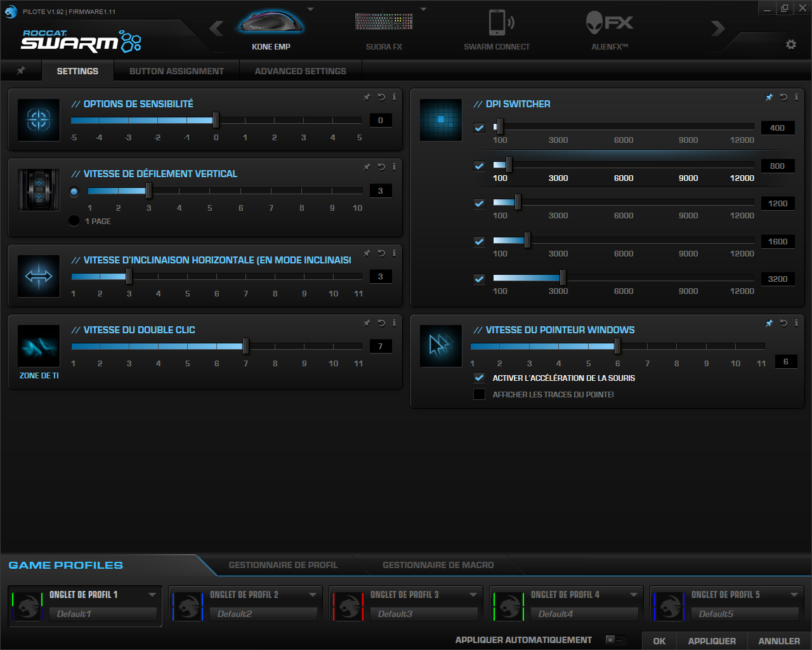Reset the Vitesse du double clic setting
812x650 pixels.
[381, 323]
